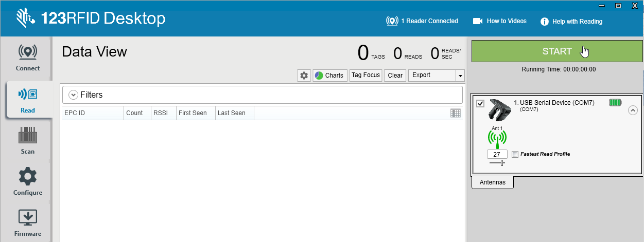Click the green Ant 1 antenna icon
Screen dimensions: 644x242
pos(497,138)
